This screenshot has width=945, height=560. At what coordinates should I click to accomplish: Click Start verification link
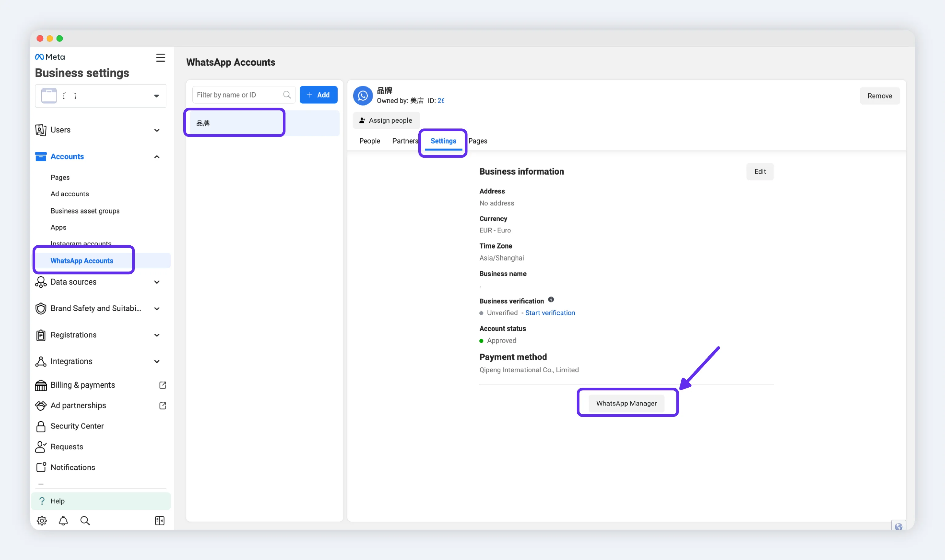coord(550,313)
